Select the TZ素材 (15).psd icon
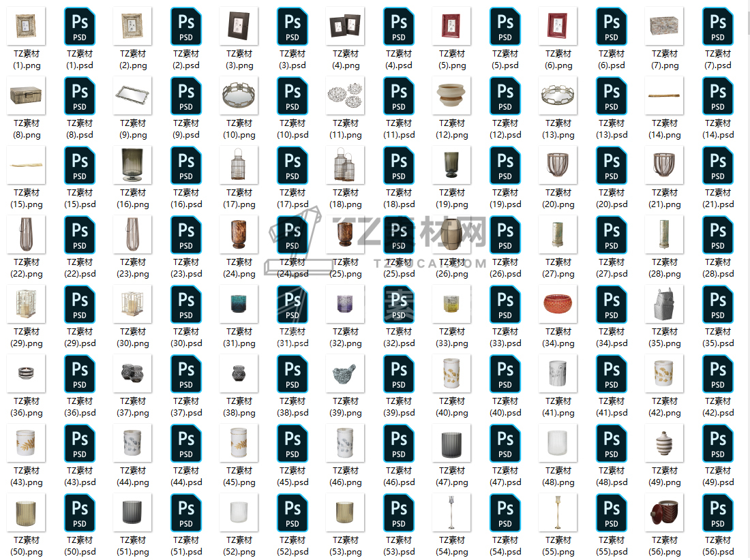The width and height of the screenshot is (750, 560). [80, 166]
